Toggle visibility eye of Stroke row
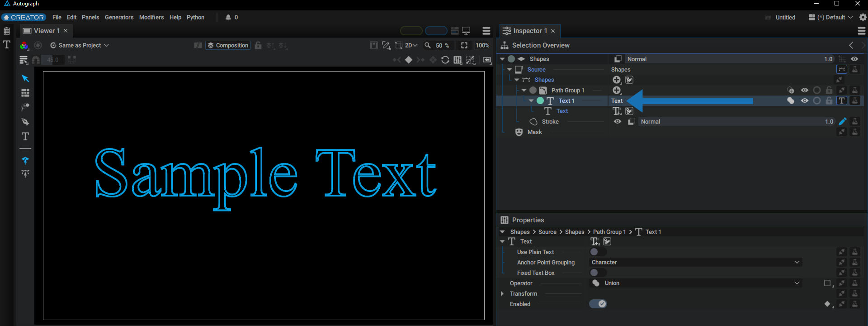Screen dimensions: 868x326 [x=618, y=121]
